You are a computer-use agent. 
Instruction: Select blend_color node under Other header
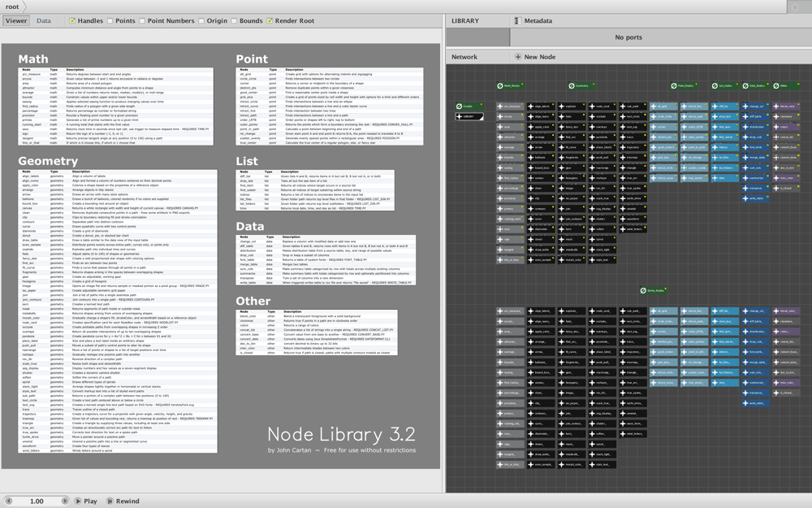click(786, 106)
